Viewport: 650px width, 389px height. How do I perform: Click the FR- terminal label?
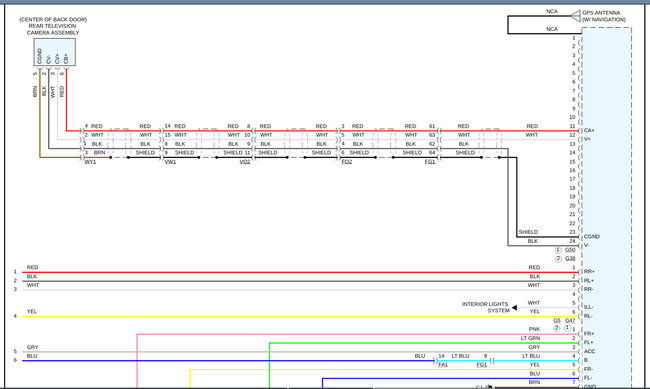(x=589, y=369)
